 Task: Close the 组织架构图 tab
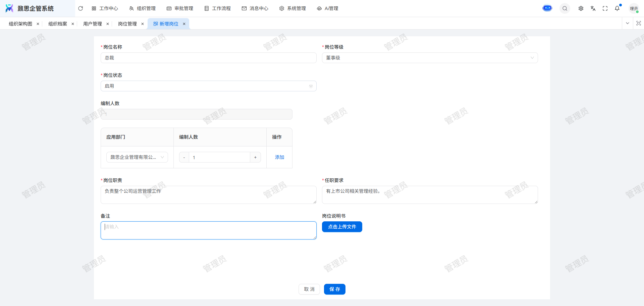pyautogui.click(x=38, y=24)
